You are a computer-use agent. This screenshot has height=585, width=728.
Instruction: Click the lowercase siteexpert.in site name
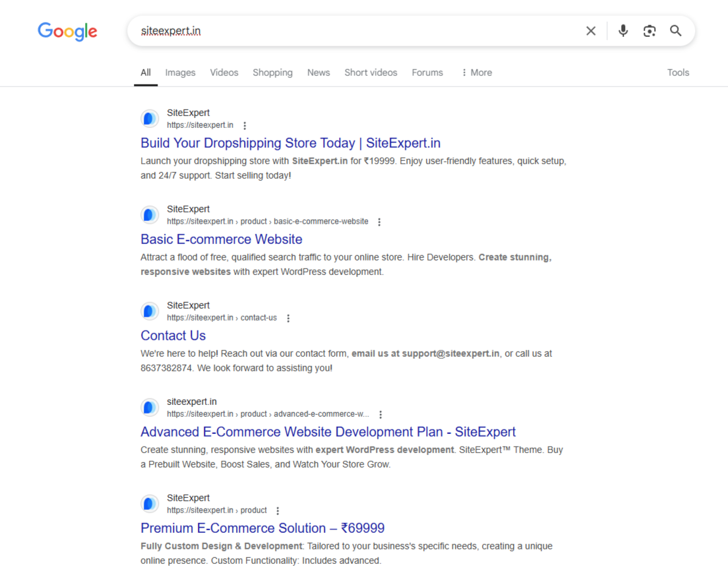click(x=192, y=402)
